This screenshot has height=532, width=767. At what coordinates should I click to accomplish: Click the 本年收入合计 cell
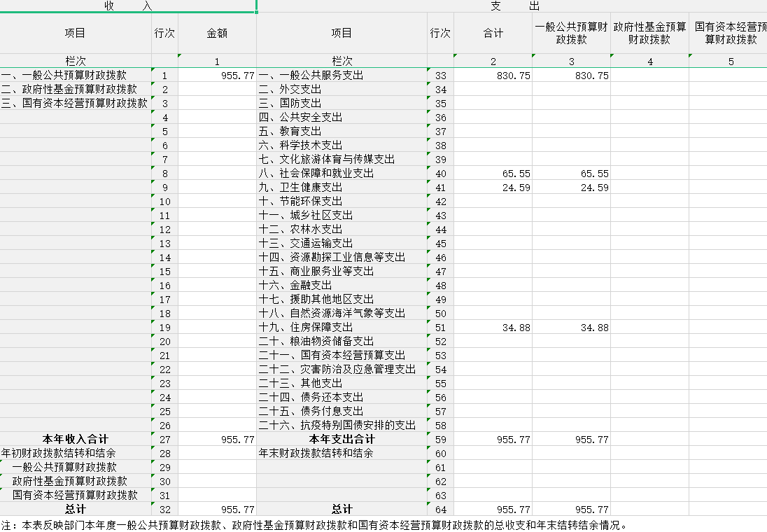click(x=76, y=440)
